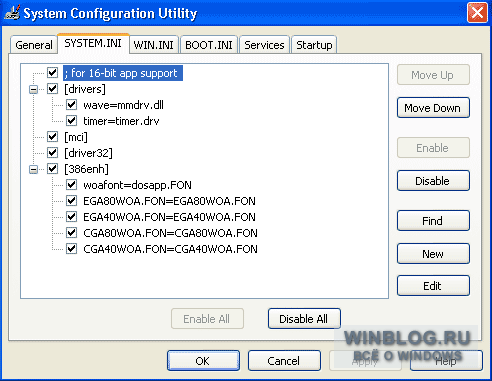Uncheck EGA80WOA.FON entry checkbox
The width and height of the screenshot is (492, 381).
(71, 201)
